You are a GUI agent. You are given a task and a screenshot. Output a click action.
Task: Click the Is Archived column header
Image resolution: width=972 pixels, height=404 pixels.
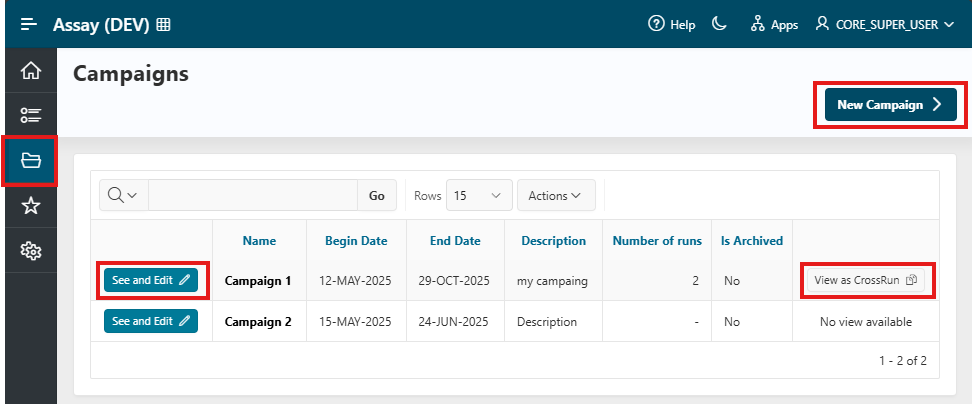coord(752,240)
